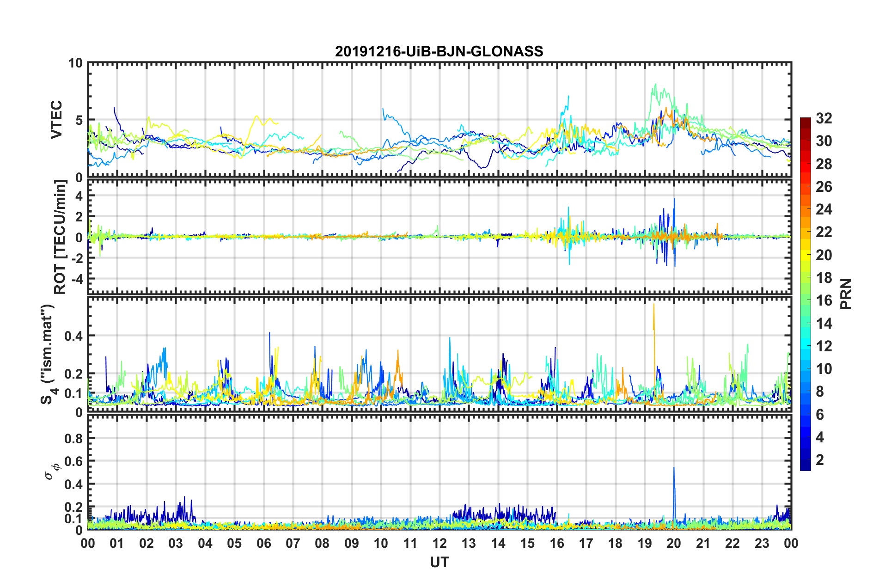Click x-axis tick label 18

pyautogui.click(x=615, y=543)
